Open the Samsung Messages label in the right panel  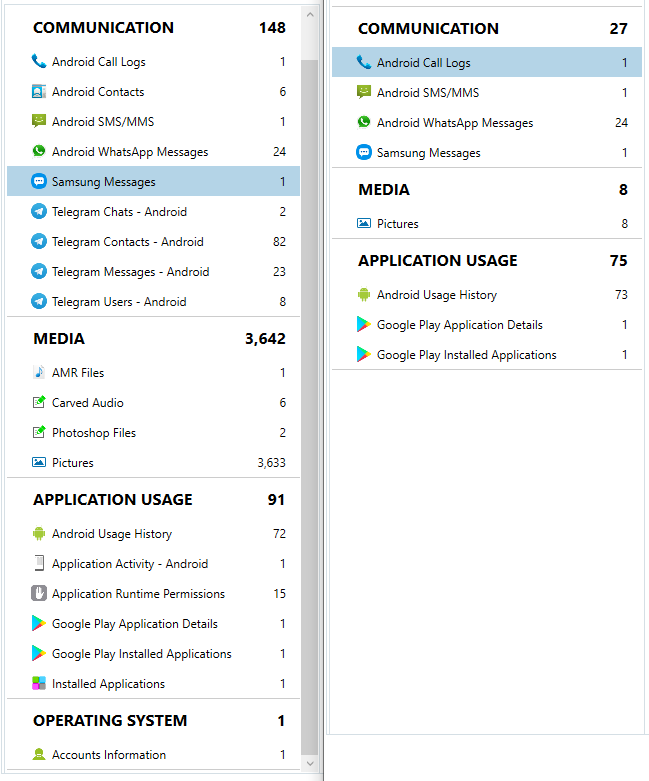pos(428,153)
